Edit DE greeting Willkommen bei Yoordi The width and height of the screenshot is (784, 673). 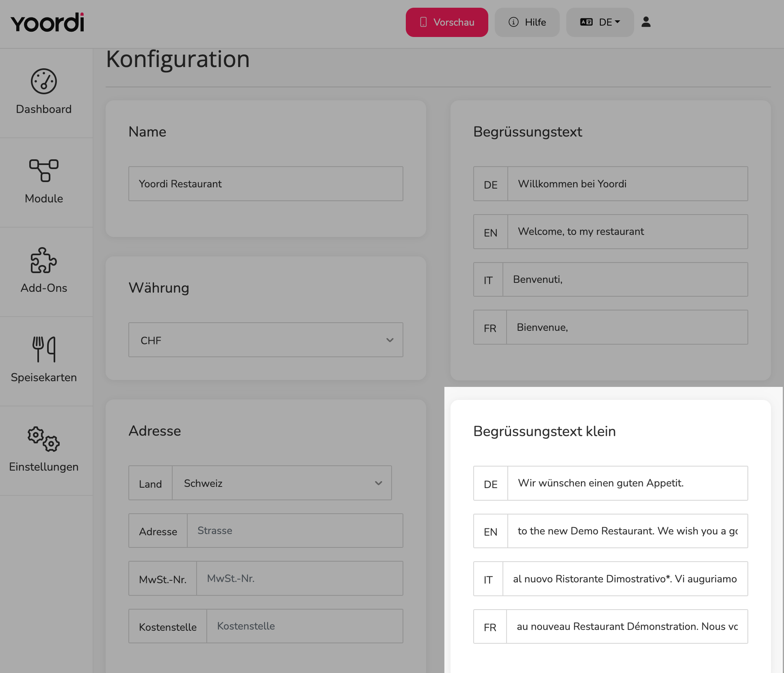pos(628,184)
